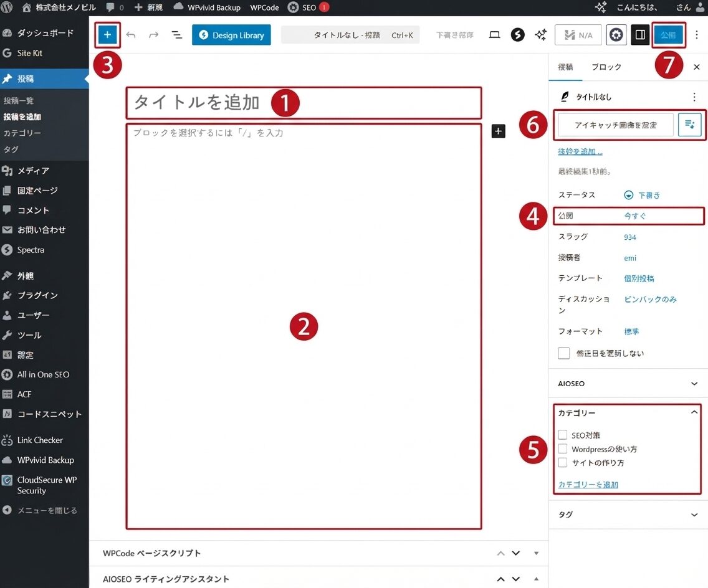Open メディア in the admin sidebar
This screenshot has width=708, height=588.
pos(33,170)
